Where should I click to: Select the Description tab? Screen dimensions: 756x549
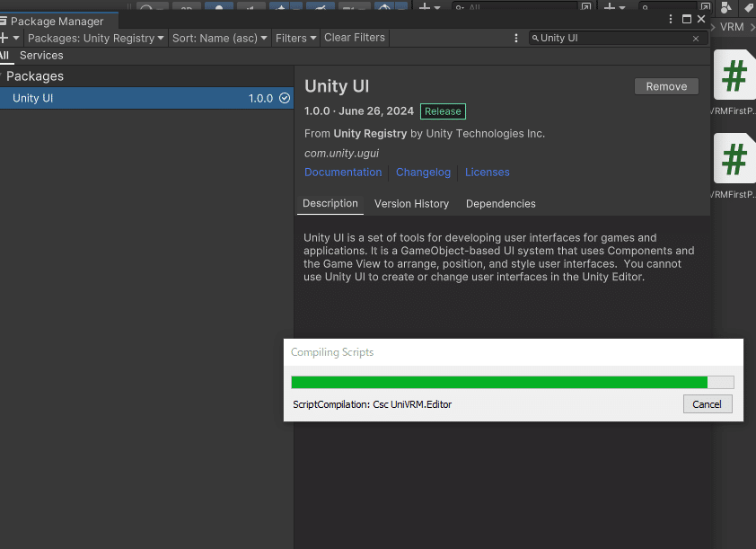[x=330, y=204]
